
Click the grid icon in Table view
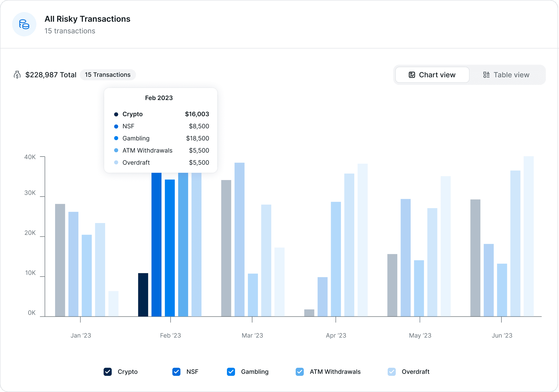[486, 75]
